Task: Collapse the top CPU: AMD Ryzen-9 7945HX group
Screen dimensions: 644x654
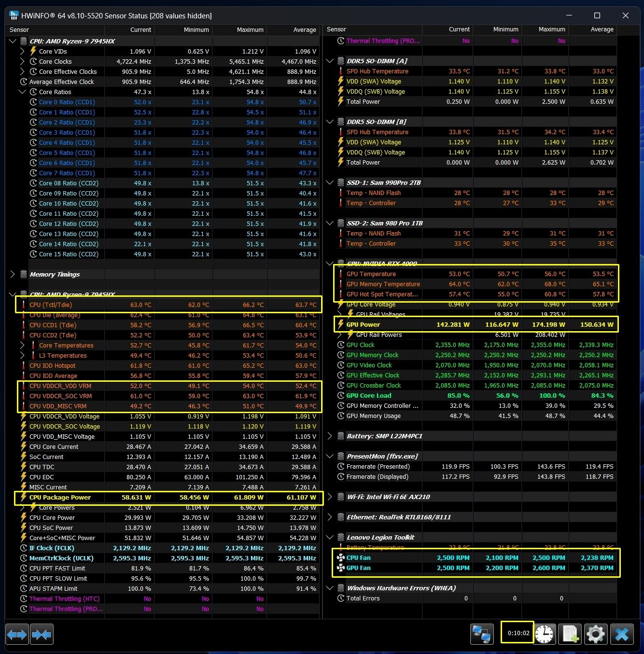Action: [x=13, y=41]
